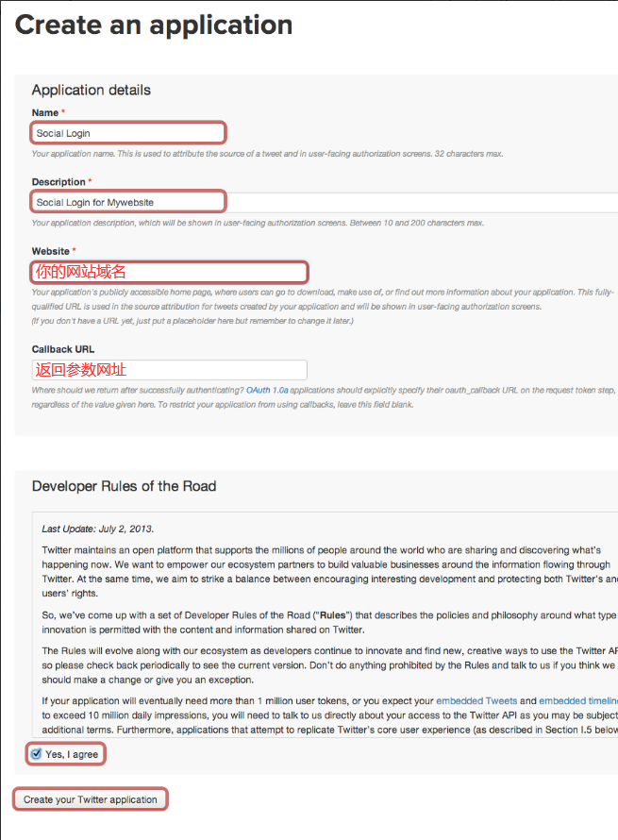Click 'Create your Twitter application' button
This screenshot has height=840, width=618.
coord(90,799)
